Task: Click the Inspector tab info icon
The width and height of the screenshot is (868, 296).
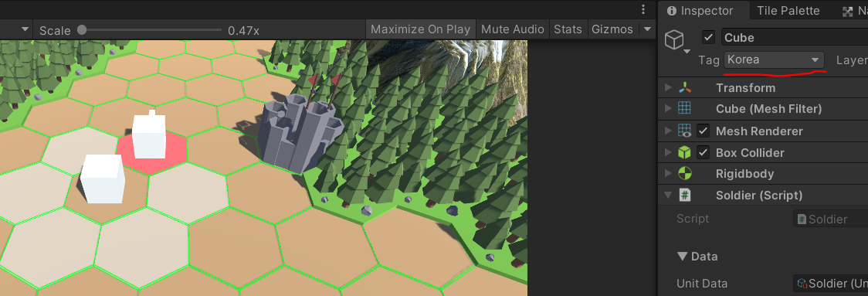Action: coord(672,11)
